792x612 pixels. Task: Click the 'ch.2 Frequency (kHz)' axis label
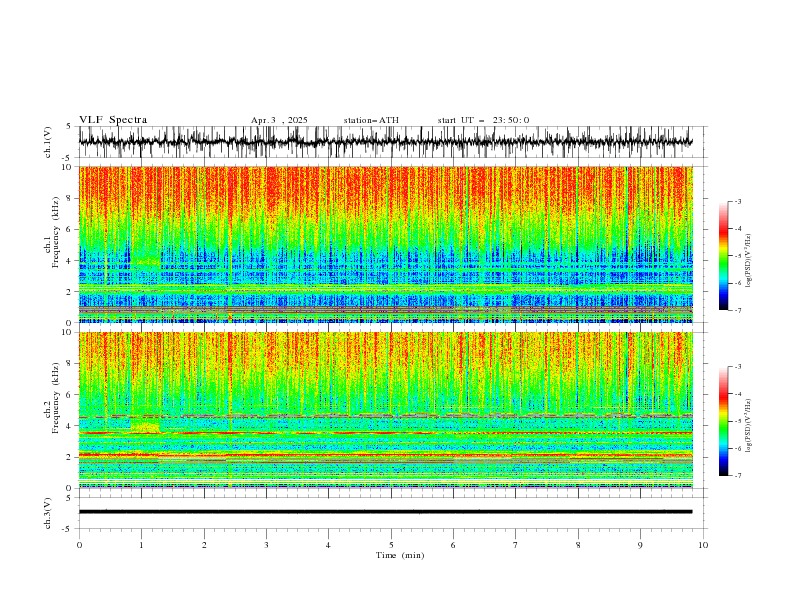(x=52, y=398)
